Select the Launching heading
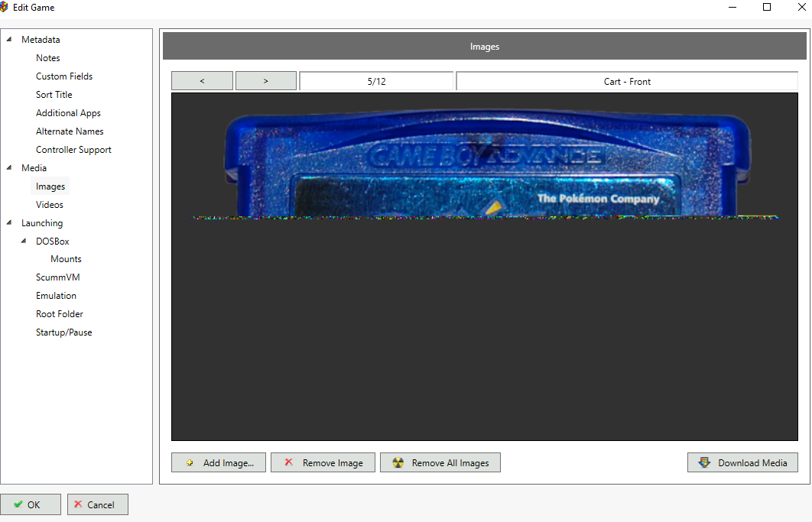 pos(42,223)
